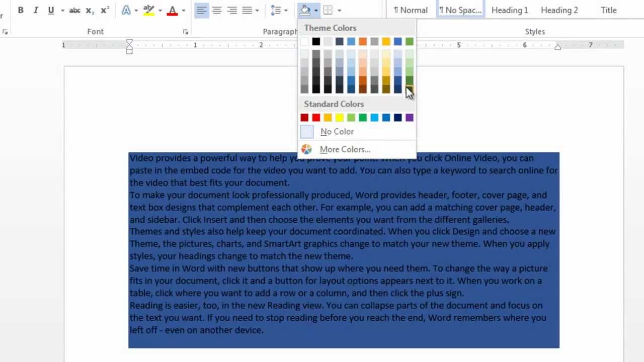The height and width of the screenshot is (362, 644).
Task: Select purple standard color swatch
Action: 410,118
